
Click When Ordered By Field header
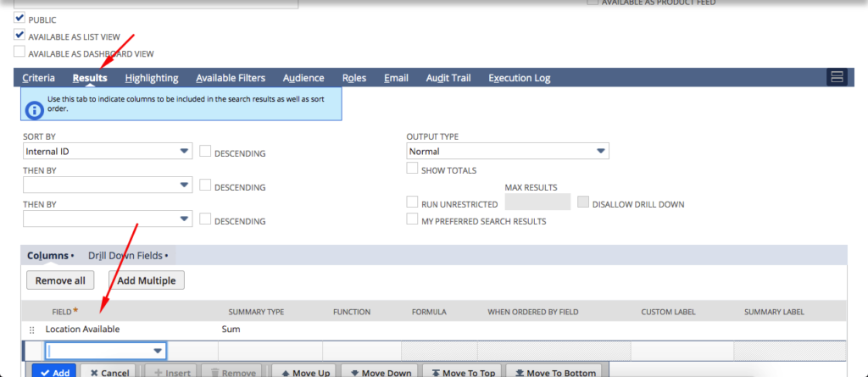[532, 313]
